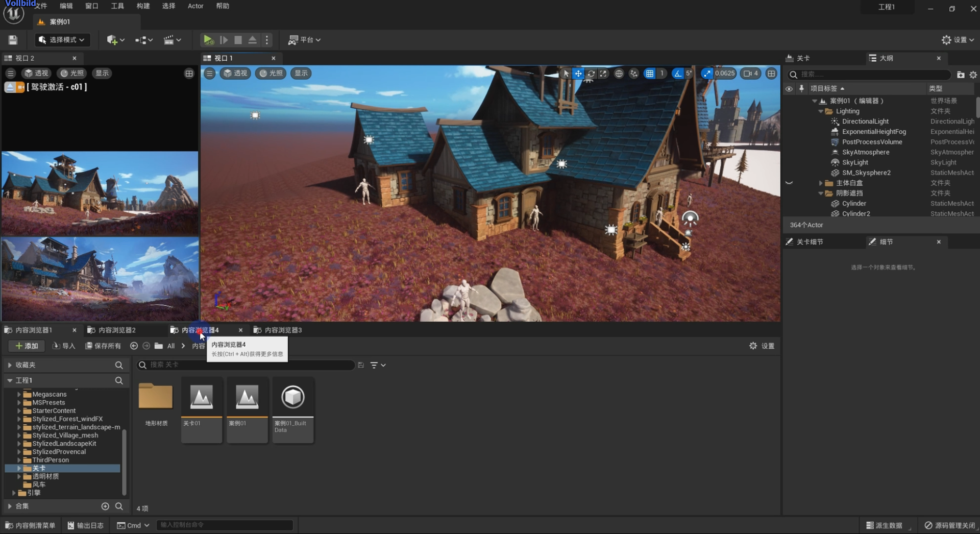Open viewport 1 hamburger options menu
Viewport: 980px width, 534px height.
pos(210,74)
